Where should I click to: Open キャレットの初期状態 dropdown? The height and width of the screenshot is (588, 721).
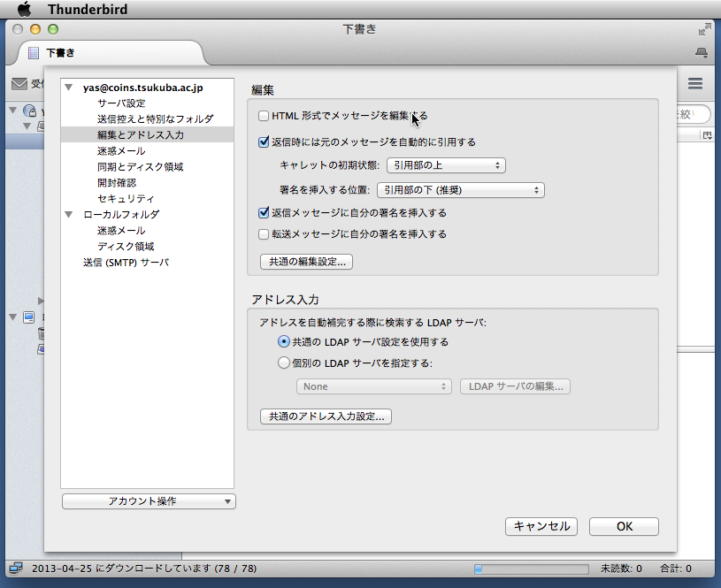446,165
